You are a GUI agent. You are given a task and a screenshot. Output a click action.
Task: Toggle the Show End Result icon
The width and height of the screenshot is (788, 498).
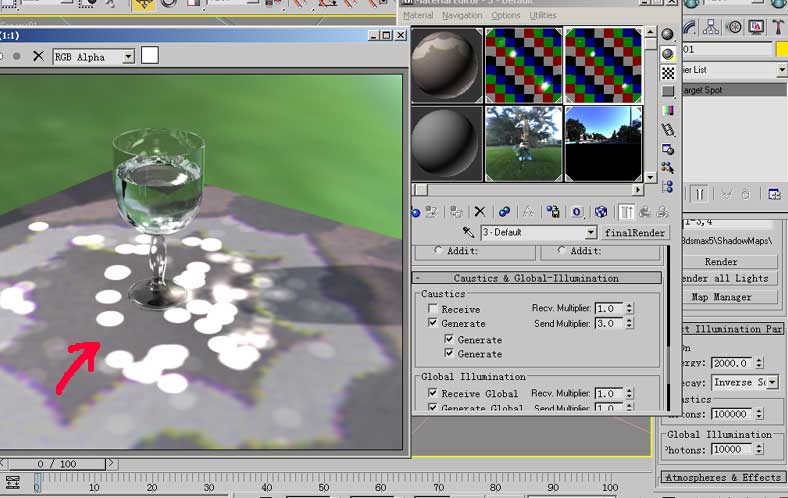[626, 212]
